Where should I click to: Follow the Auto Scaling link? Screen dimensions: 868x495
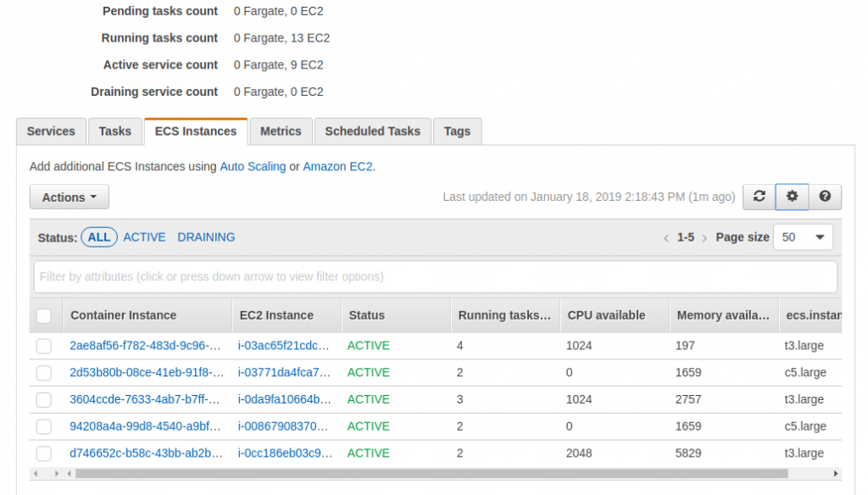click(253, 166)
